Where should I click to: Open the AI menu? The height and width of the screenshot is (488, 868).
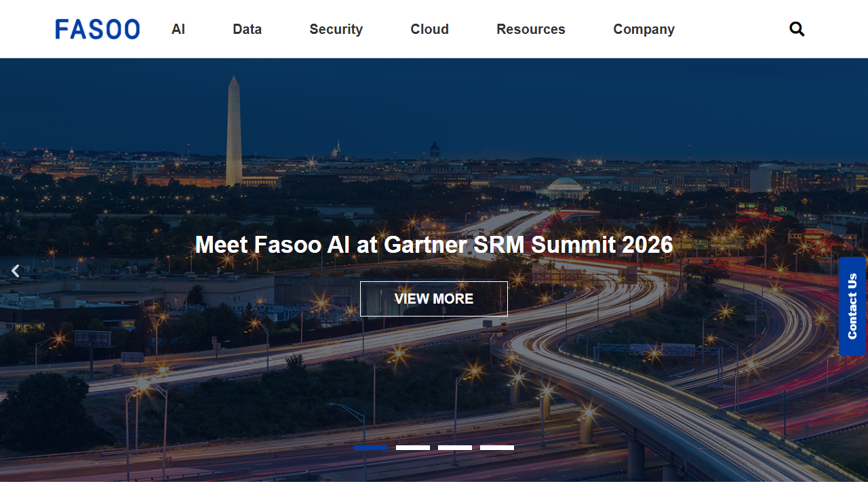pyautogui.click(x=178, y=29)
